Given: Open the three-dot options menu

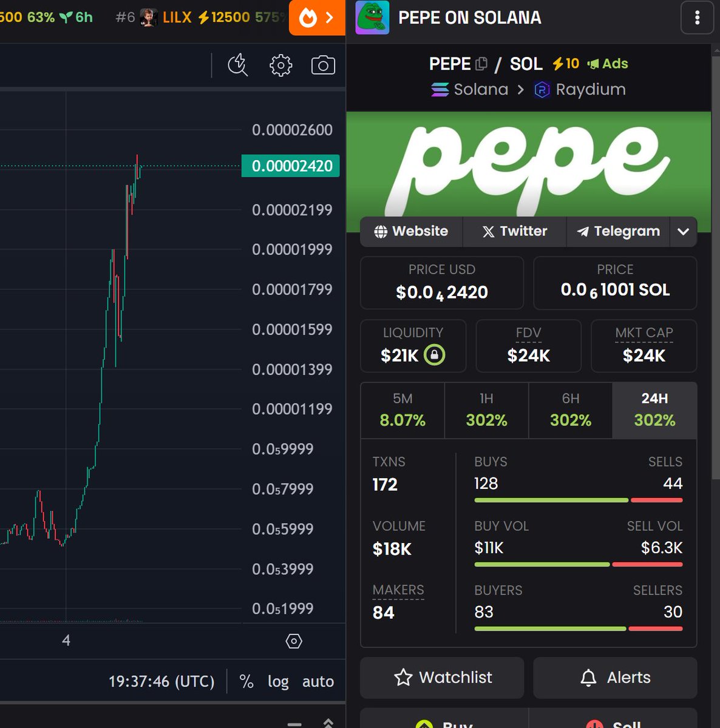Looking at the screenshot, I should point(697,18).
